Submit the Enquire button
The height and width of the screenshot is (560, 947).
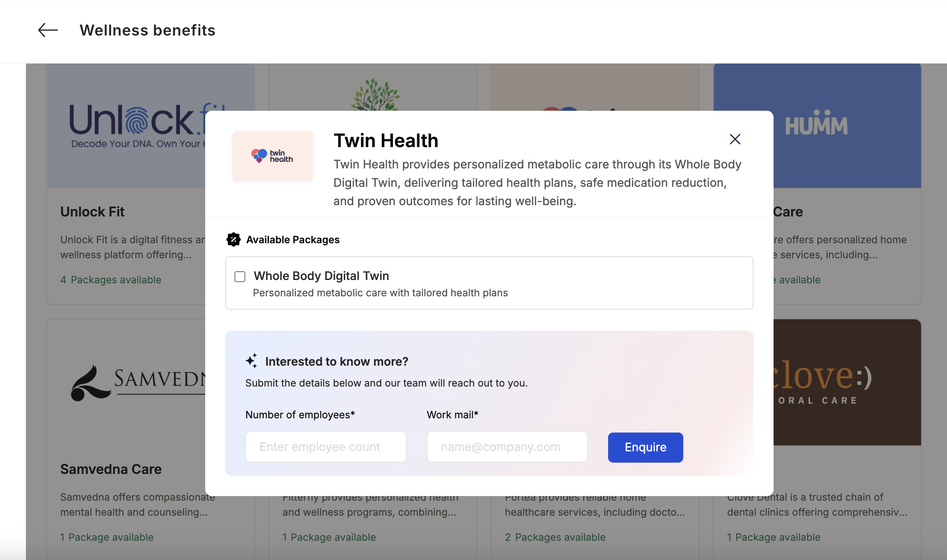point(646,447)
